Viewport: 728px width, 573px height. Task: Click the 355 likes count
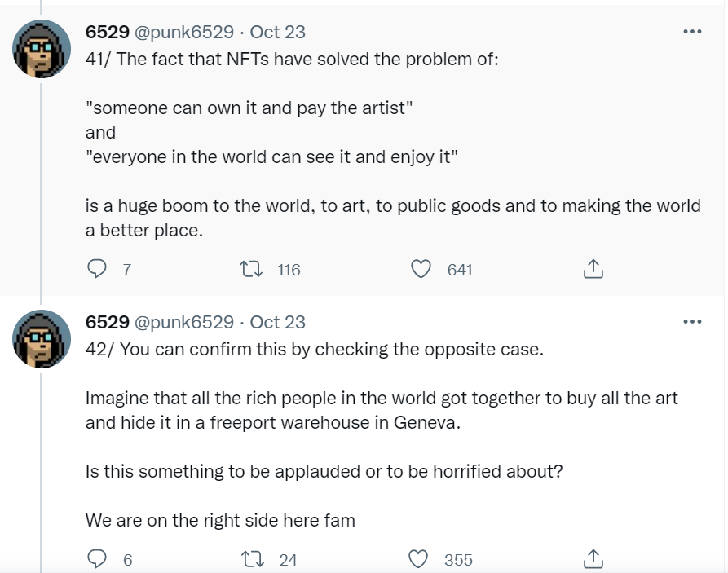[458, 560]
